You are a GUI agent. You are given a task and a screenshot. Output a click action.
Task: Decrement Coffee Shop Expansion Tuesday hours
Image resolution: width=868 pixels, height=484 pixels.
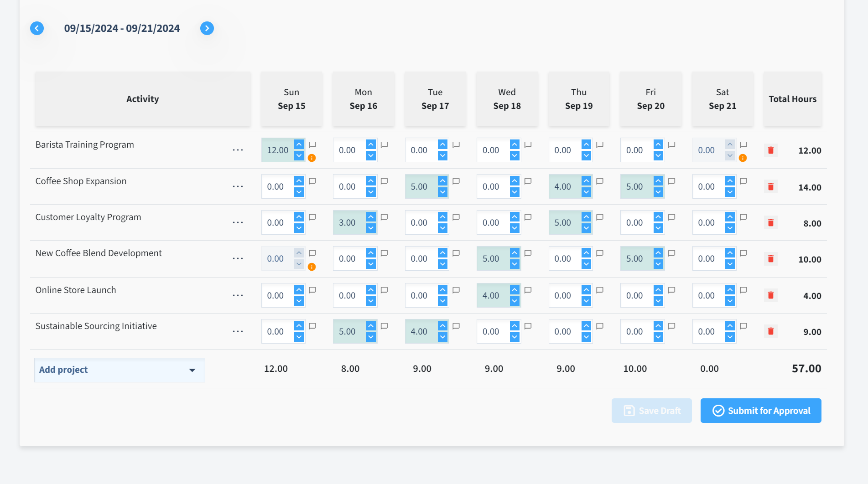(442, 191)
